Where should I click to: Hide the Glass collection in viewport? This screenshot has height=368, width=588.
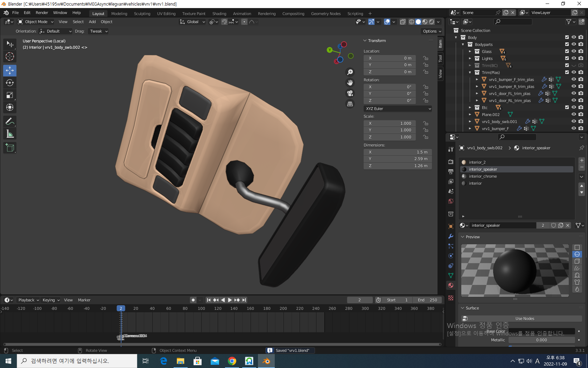pos(574,51)
